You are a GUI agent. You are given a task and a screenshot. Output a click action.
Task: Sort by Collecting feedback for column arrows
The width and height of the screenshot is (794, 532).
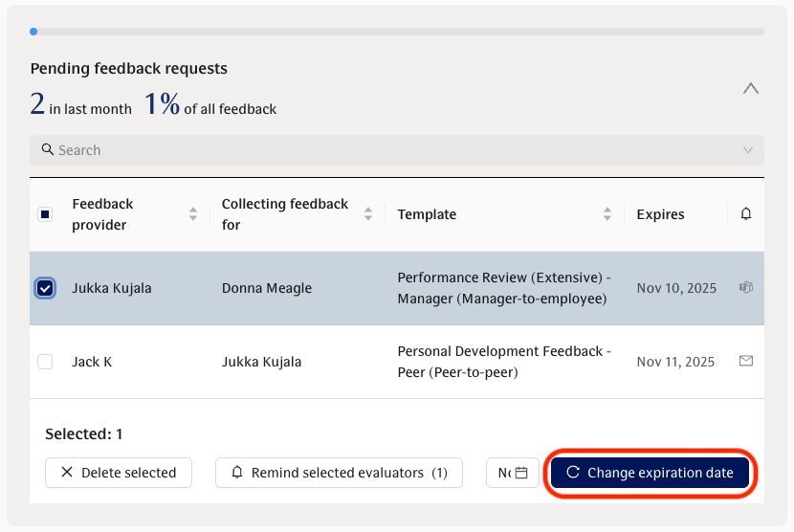[x=368, y=214]
